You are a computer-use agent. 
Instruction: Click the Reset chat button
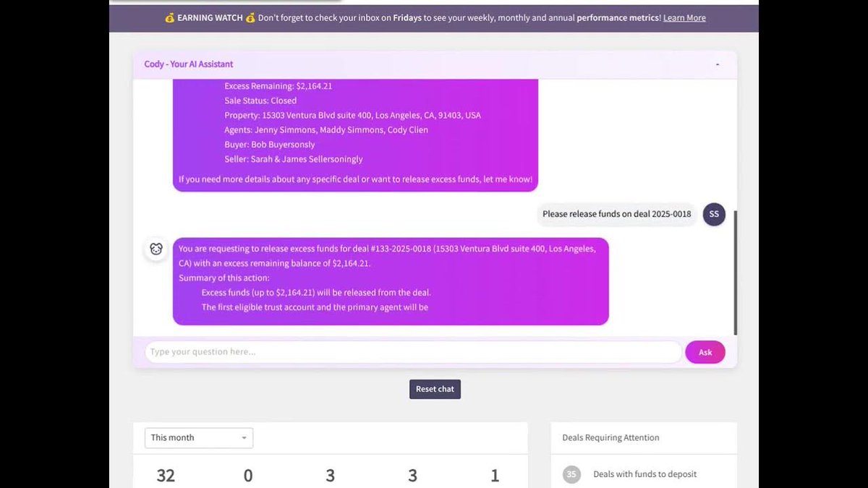(x=435, y=389)
